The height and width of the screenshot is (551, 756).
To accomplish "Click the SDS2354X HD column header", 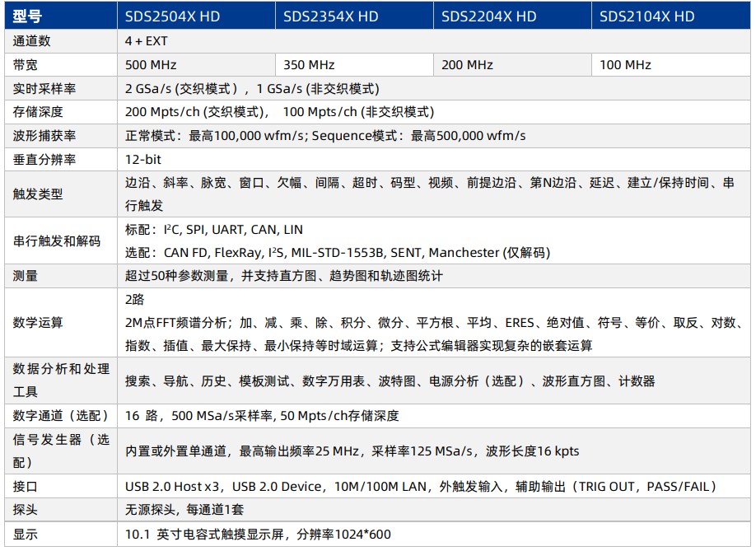I will click(354, 16).
